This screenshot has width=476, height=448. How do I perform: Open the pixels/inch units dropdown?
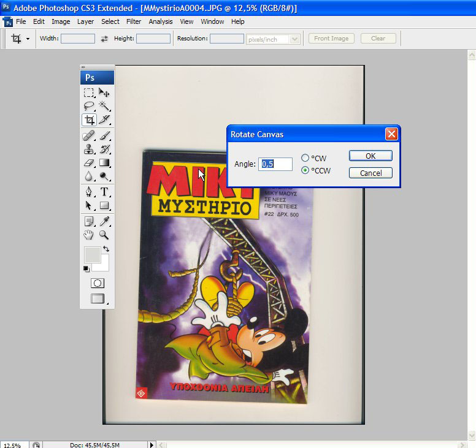(295, 39)
